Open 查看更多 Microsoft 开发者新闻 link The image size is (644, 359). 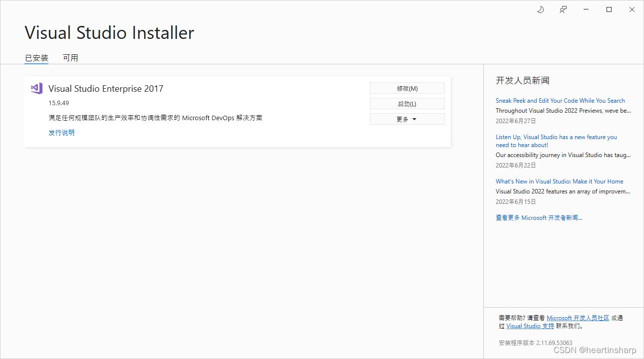pyautogui.click(x=539, y=218)
